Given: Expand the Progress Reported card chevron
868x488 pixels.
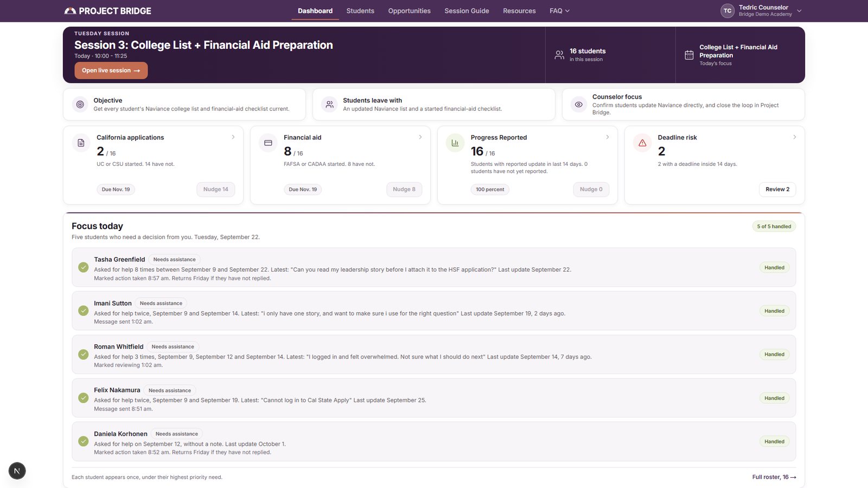Looking at the screenshot, I should (x=608, y=137).
